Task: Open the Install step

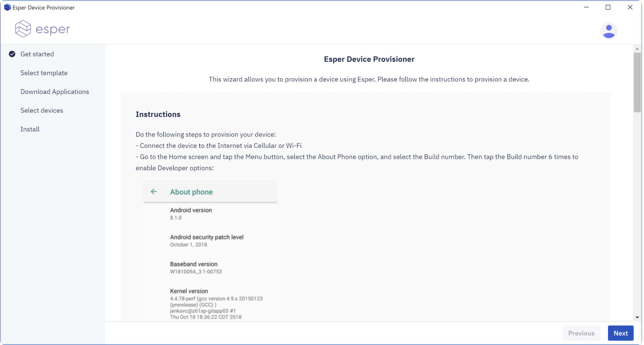Action: 30,129
